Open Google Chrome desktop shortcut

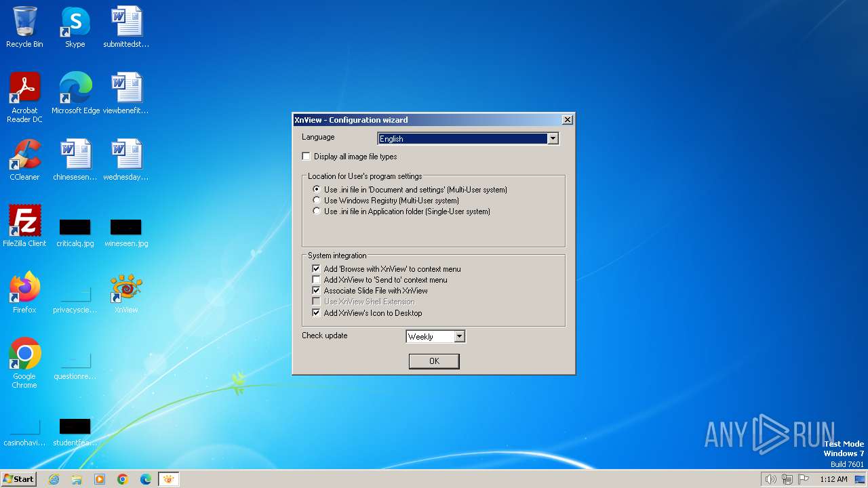pyautogui.click(x=24, y=363)
